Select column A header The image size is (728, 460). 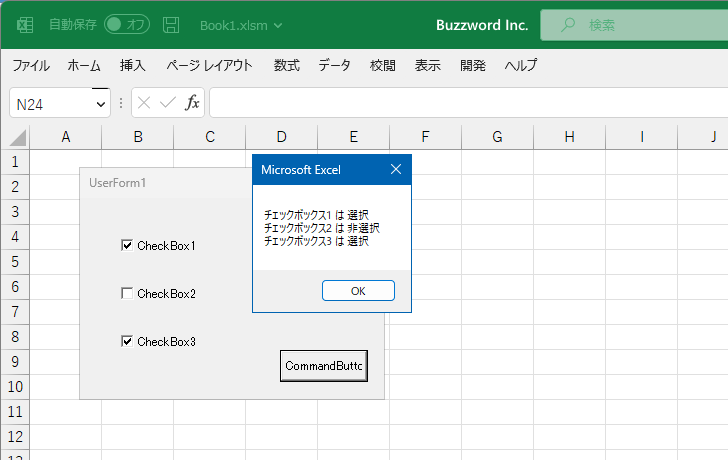pos(65,137)
